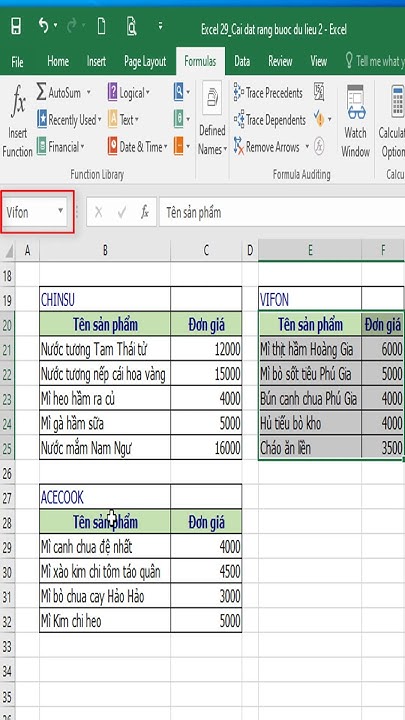
Task: Select cell Mì xào kim chi tôm táo quân
Action: (x=105, y=572)
